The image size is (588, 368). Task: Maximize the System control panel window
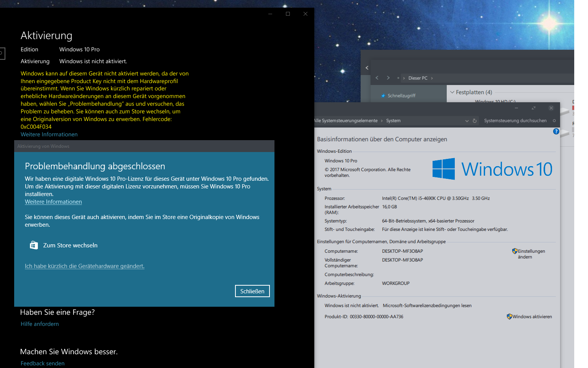pos(534,108)
